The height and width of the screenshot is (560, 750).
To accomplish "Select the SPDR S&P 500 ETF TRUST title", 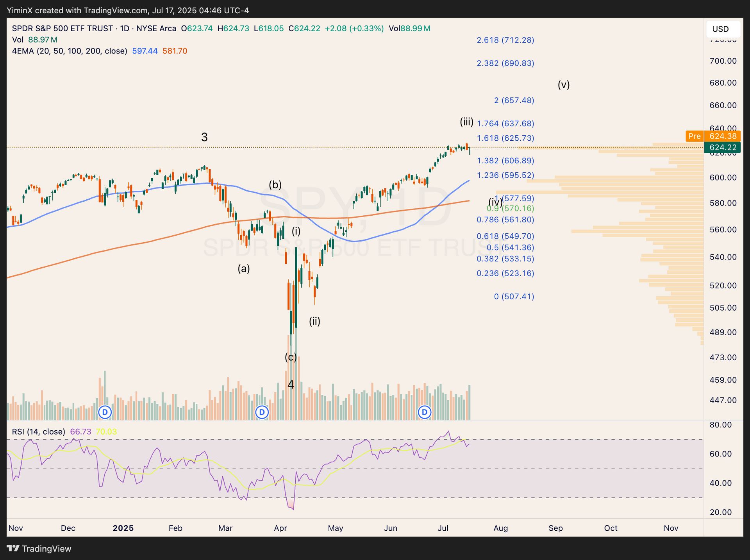I will (62, 29).
